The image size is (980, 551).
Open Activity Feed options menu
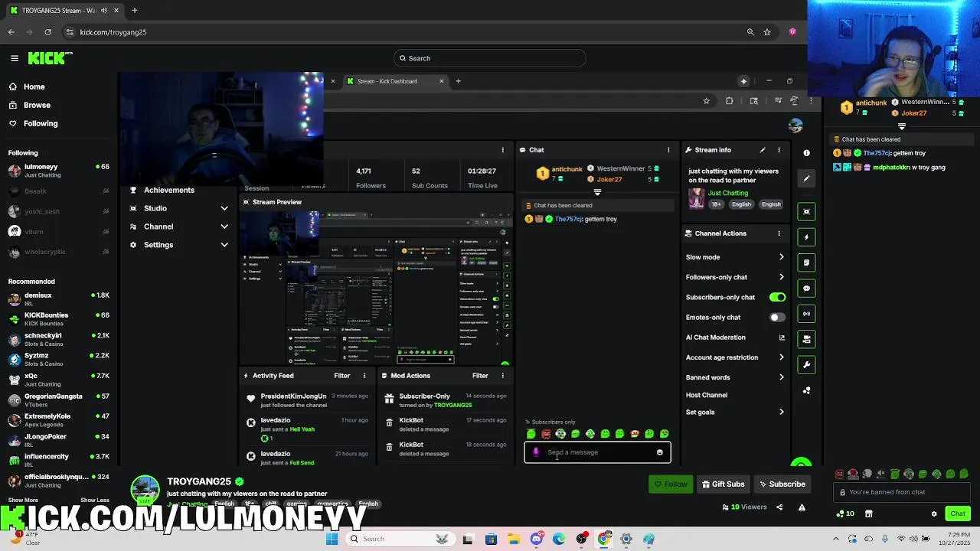point(364,376)
